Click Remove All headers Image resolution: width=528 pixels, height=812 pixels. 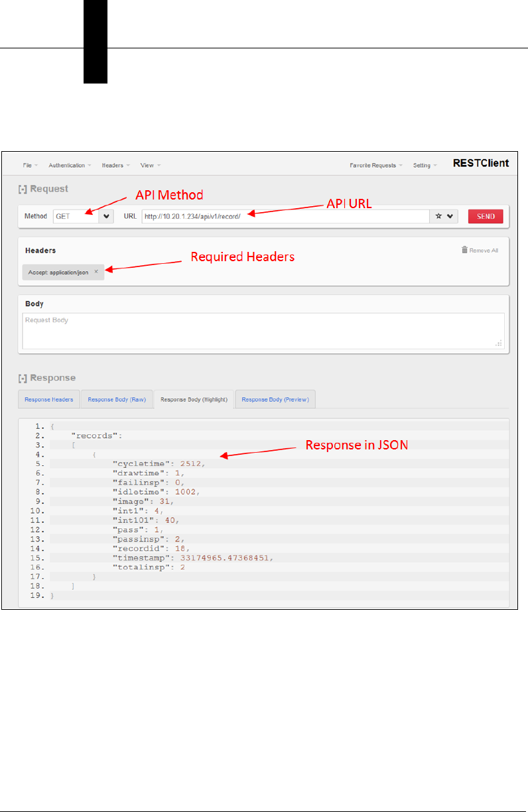[x=480, y=251]
